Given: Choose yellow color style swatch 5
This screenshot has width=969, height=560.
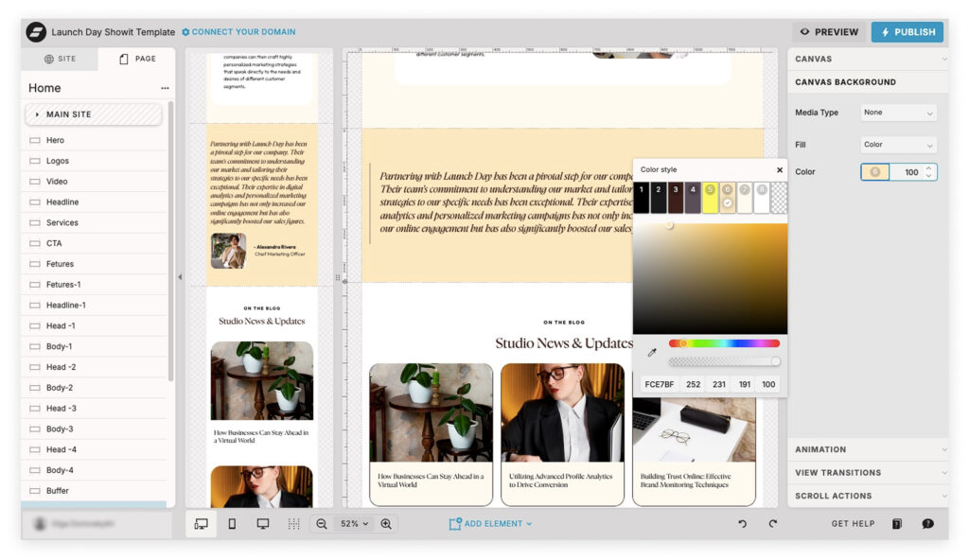Looking at the screenshot, I should pos(710,198).
